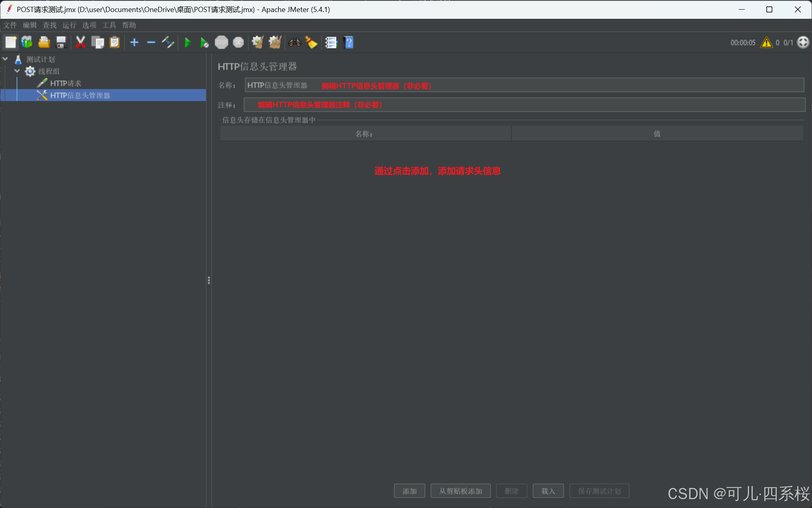Click the Cut scissors icon

point(81,42)
